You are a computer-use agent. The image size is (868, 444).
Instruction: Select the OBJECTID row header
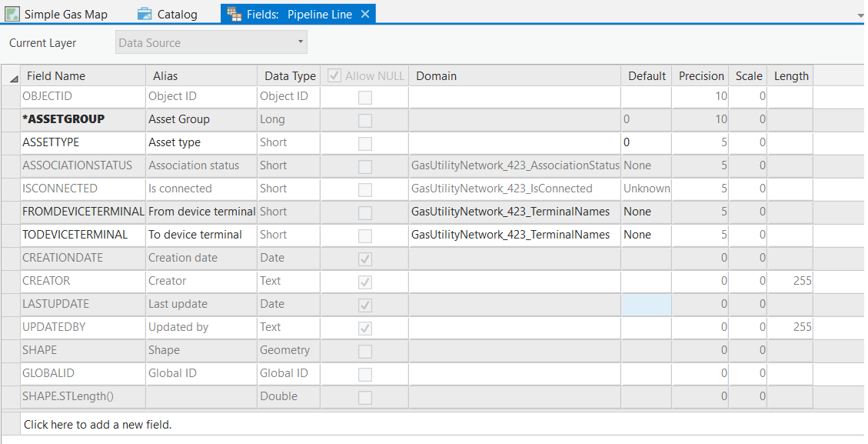(x=11, y=96)
